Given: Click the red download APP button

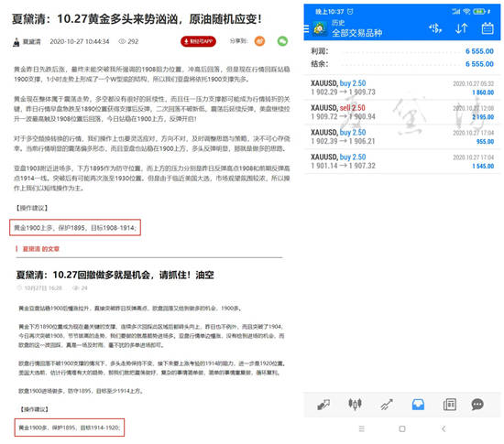Looking at the screenshot, I should click(198, 41).
